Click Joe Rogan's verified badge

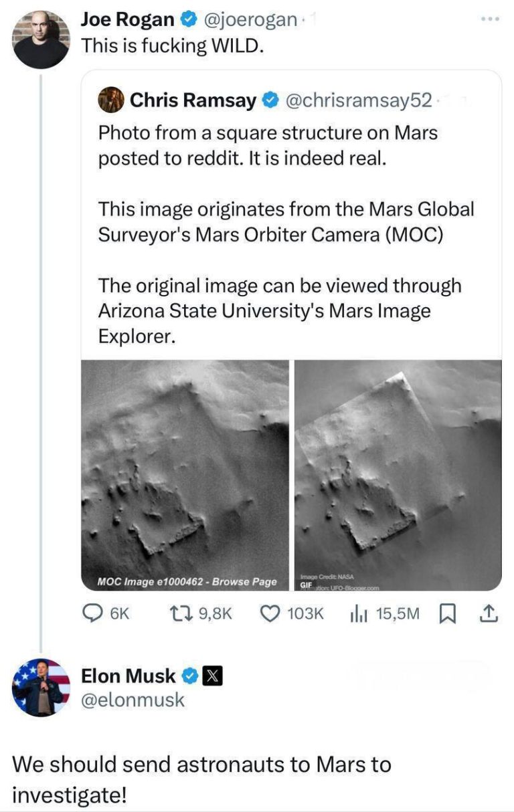tap(189, 17)
